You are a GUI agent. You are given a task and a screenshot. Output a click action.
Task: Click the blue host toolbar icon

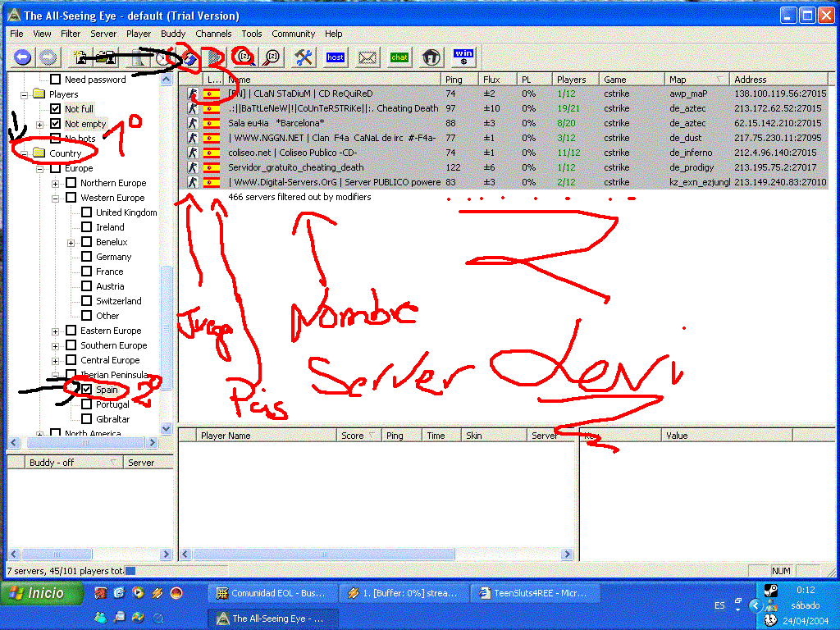336,57
